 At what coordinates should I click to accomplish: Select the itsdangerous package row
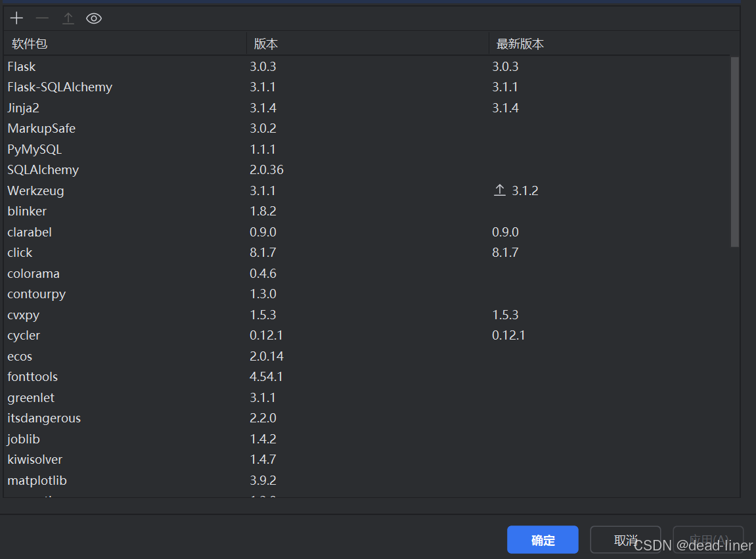coord(367,418)
